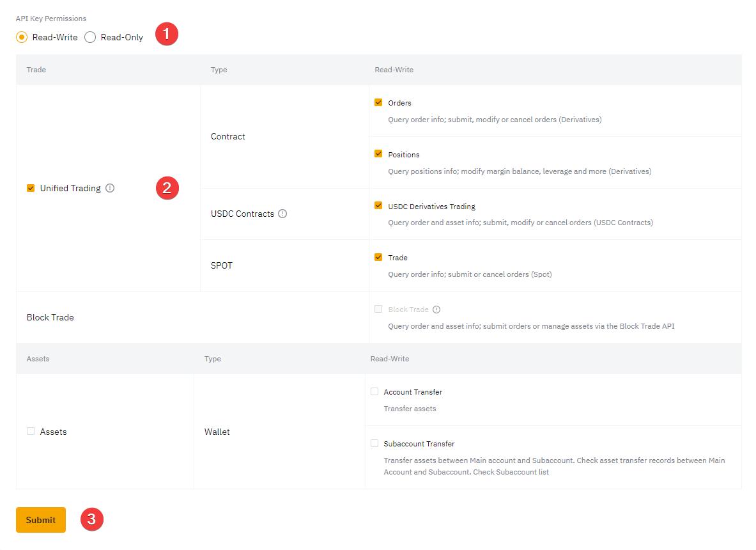Viewport: 756px width, 550px height.
Task: Check the Account Transfer checkbox
Action: tap(374, 391)
